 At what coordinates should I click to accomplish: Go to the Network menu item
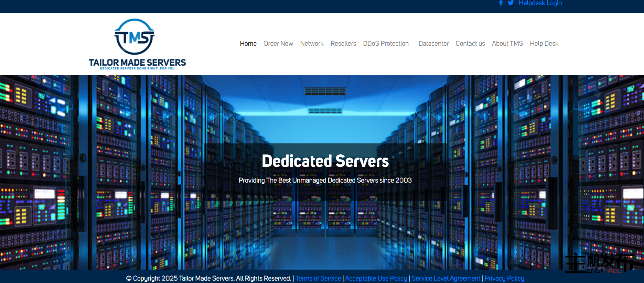point(312,44)
